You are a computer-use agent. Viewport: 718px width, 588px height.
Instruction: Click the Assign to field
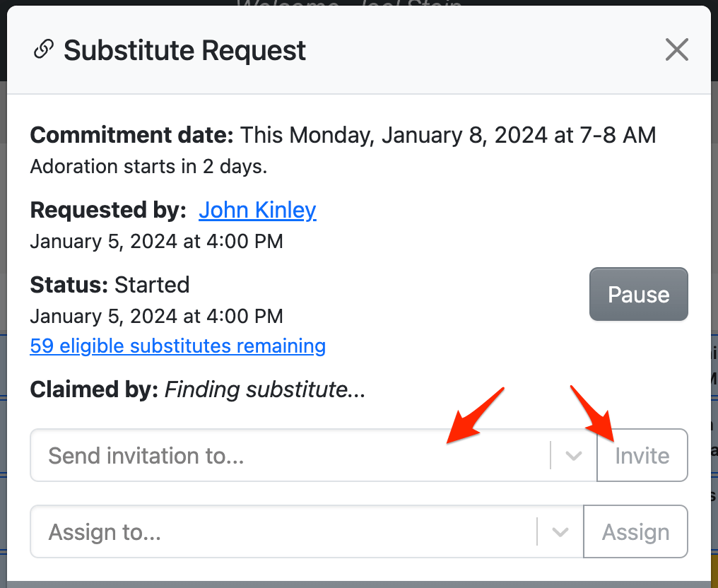(283, 532)
